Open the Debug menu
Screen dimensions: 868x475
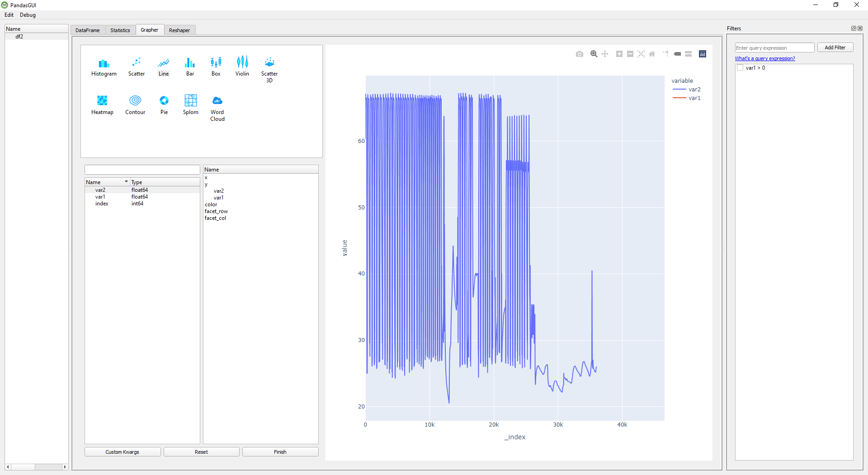28,15
